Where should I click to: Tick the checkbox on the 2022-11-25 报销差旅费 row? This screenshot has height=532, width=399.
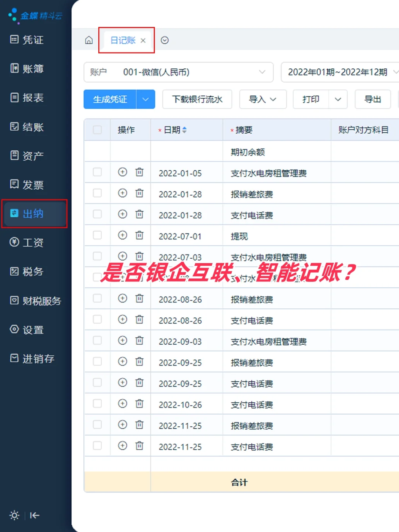click(x=97, y=425)
